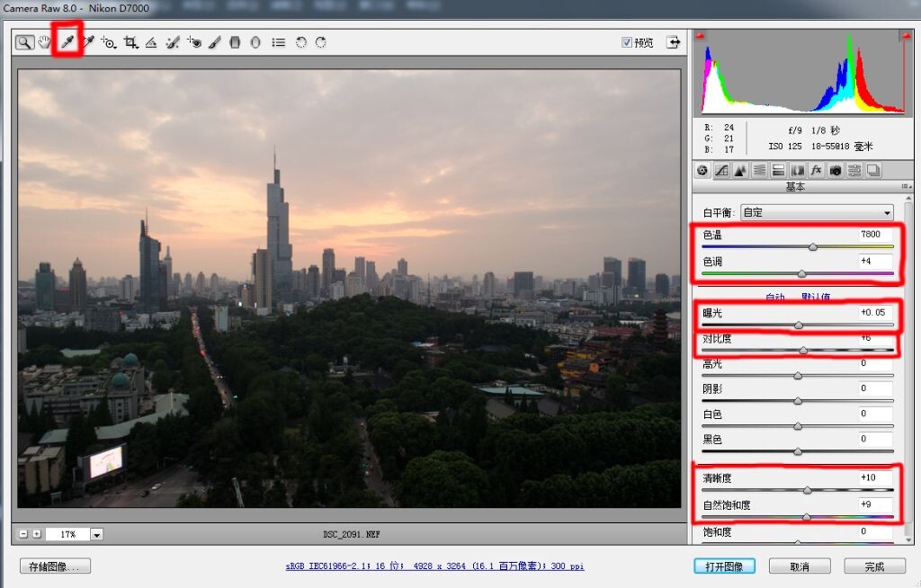921x588 pixels.
Task: Open the Lens Corrections panel tab
Action: [797, 171]
